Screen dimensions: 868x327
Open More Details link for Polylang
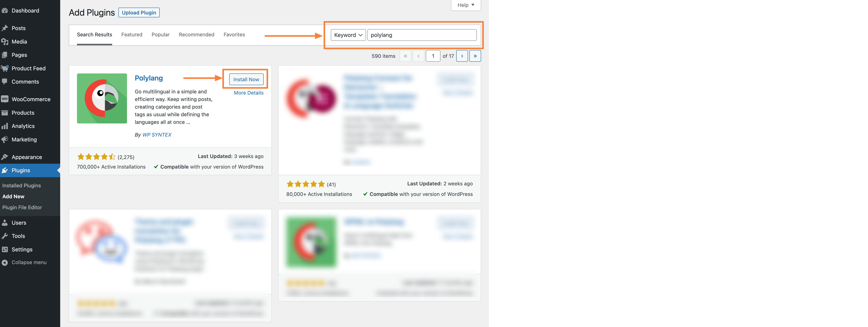(249, 93)
